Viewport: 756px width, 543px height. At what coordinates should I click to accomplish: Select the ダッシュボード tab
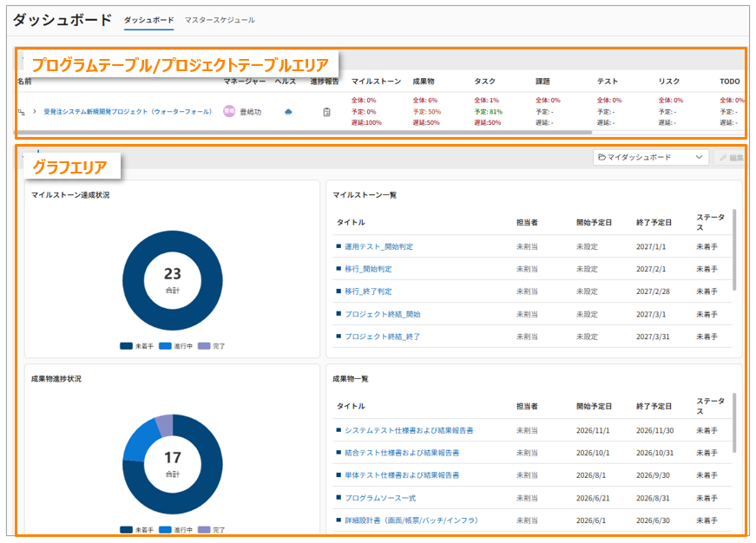(x=148, y=19)
